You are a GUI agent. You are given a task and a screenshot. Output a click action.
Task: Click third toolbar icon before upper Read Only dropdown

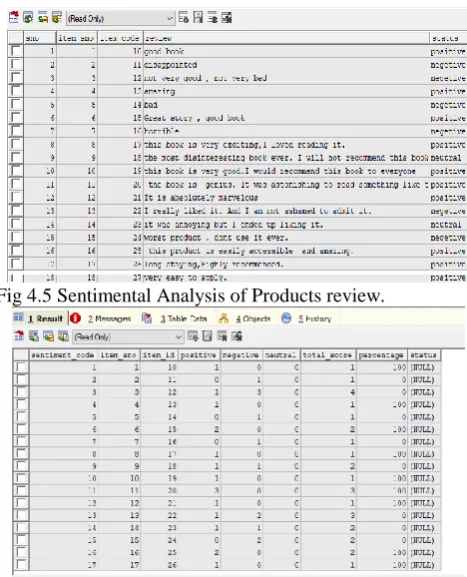coord(43,17)
